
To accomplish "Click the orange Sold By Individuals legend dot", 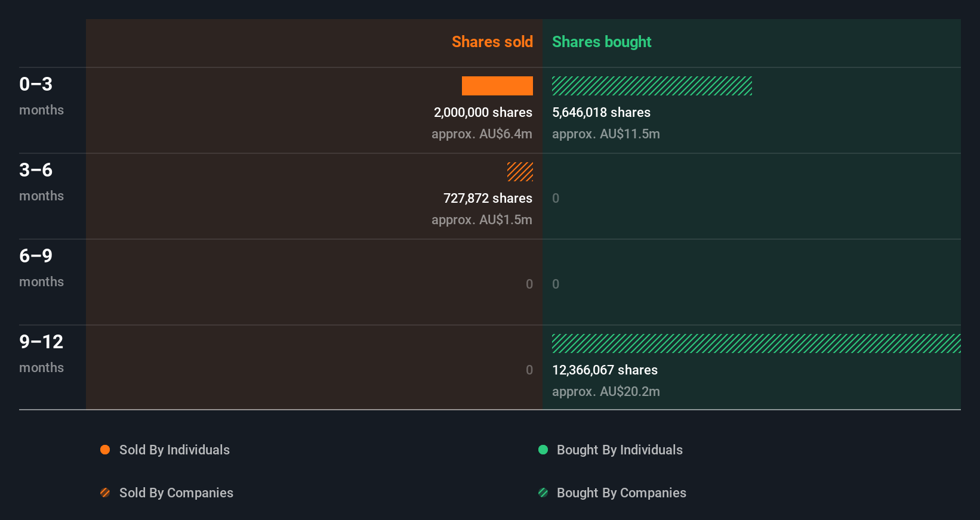I will 105,450.
